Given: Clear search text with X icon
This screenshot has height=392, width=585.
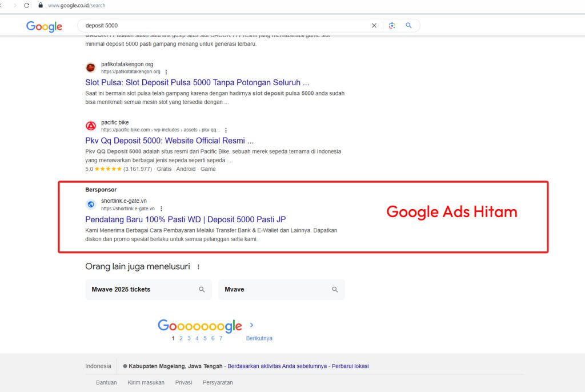Looking at the screenshot, I should tap(374, 26).
